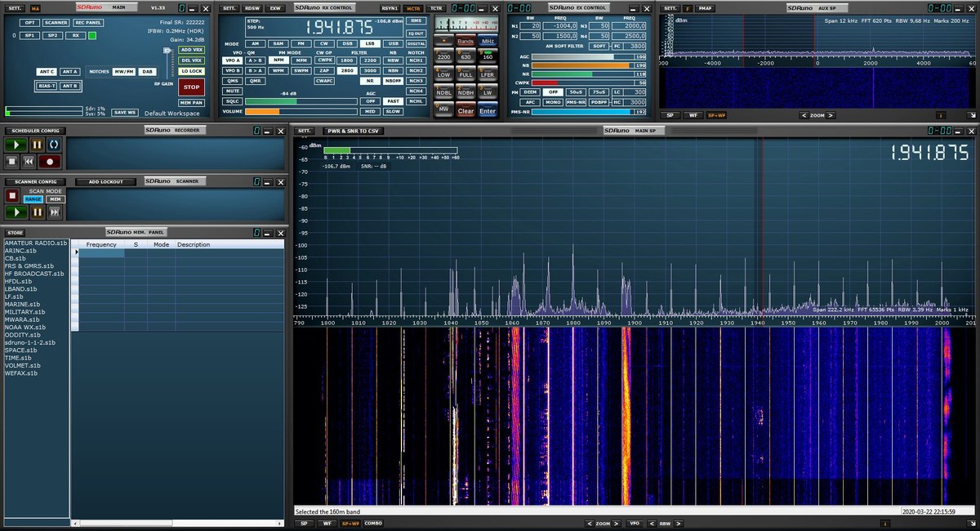The height and width of the screenshot is (531, 980).
Task: Choose the LFER band key
Action: click(x=488, y=74)
